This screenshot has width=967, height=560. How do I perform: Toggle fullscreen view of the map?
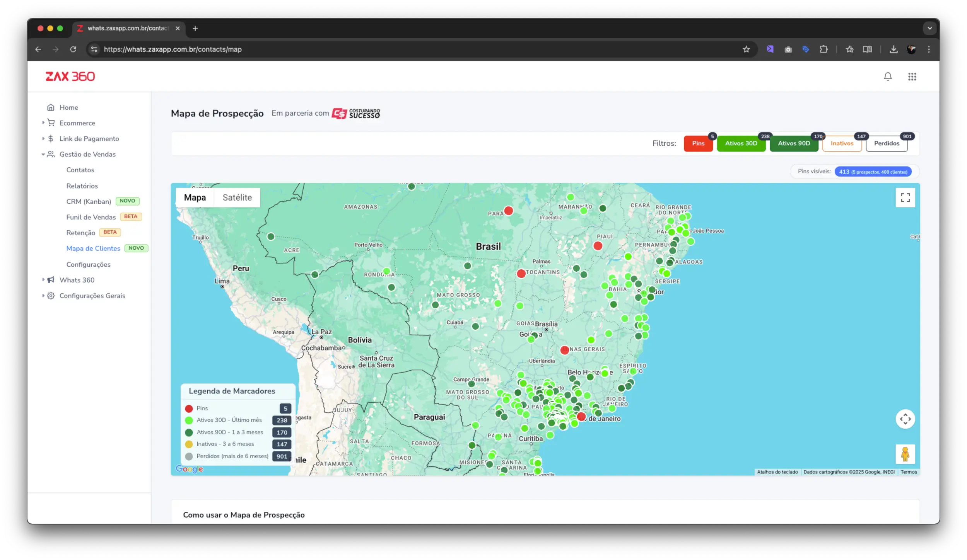pyautogui.click(x=905, y=197)
